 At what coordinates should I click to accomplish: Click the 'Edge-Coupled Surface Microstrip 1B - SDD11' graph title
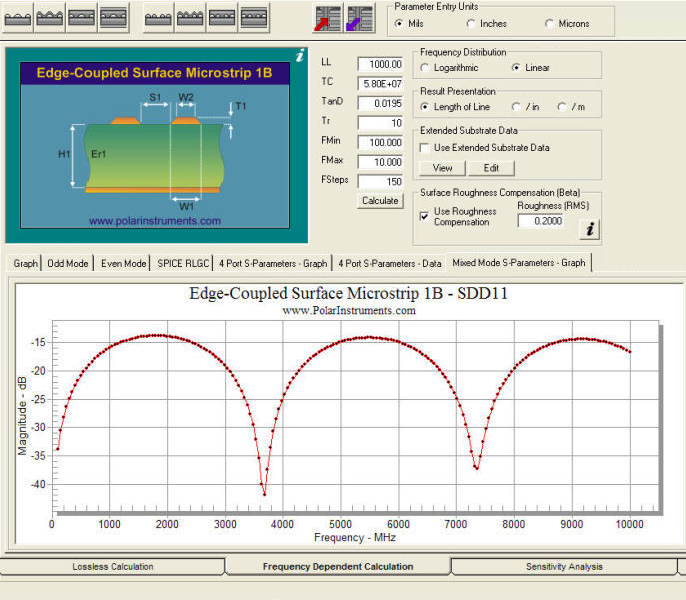point(349,293)
